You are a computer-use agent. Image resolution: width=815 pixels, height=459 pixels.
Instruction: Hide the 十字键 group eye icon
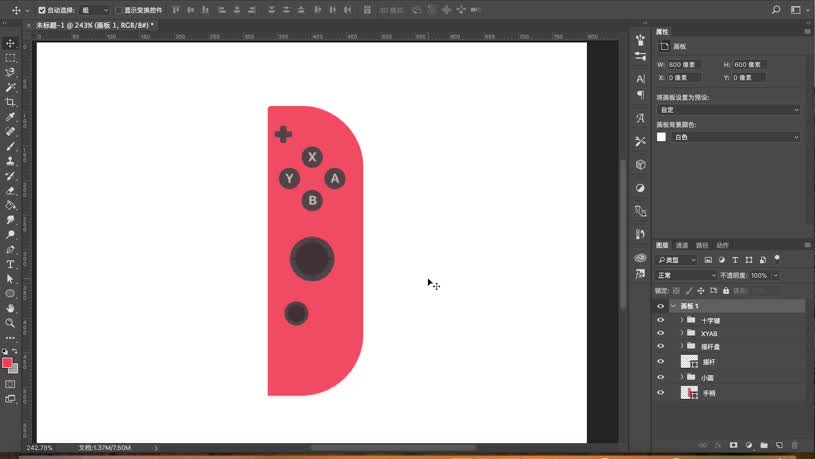661,320
